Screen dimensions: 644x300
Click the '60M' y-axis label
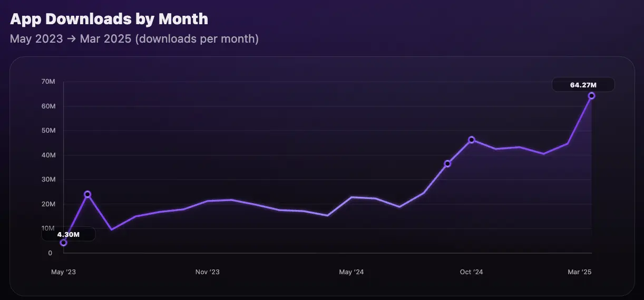point(48,106)
